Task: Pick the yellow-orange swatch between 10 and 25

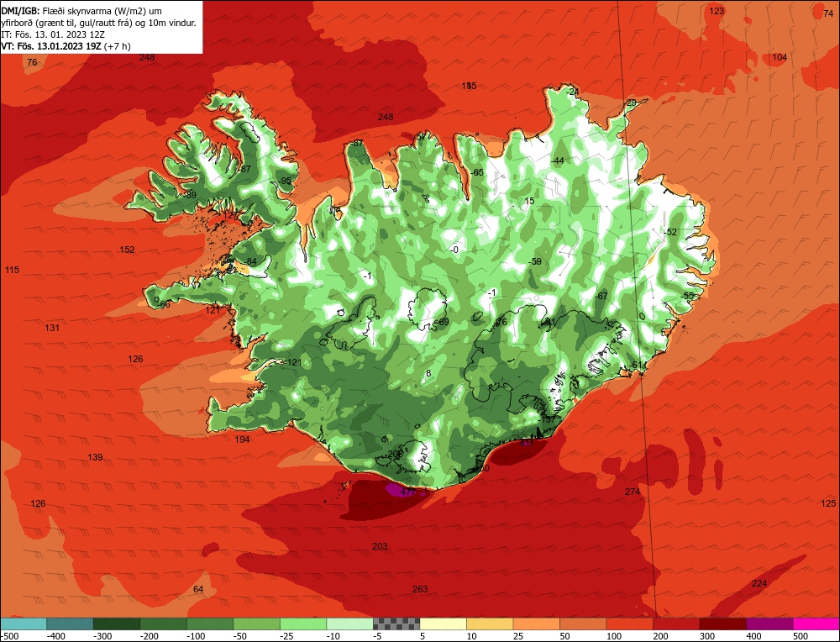Action: tap(490, 624)
